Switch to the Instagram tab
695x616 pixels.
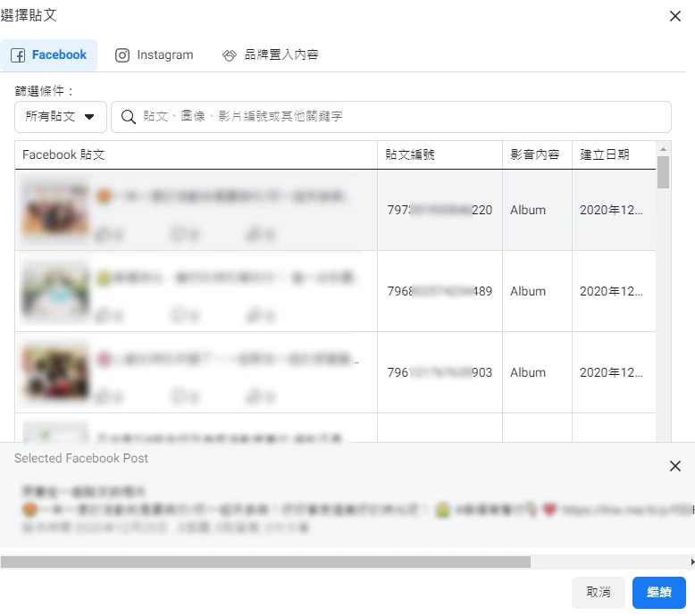click(155, 55)
